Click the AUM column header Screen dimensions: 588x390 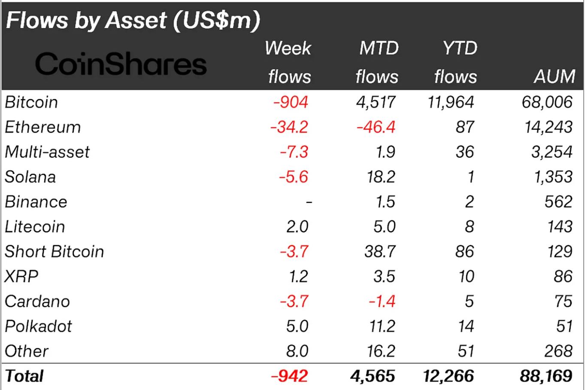pyautogui.click(x=554, y=76)
